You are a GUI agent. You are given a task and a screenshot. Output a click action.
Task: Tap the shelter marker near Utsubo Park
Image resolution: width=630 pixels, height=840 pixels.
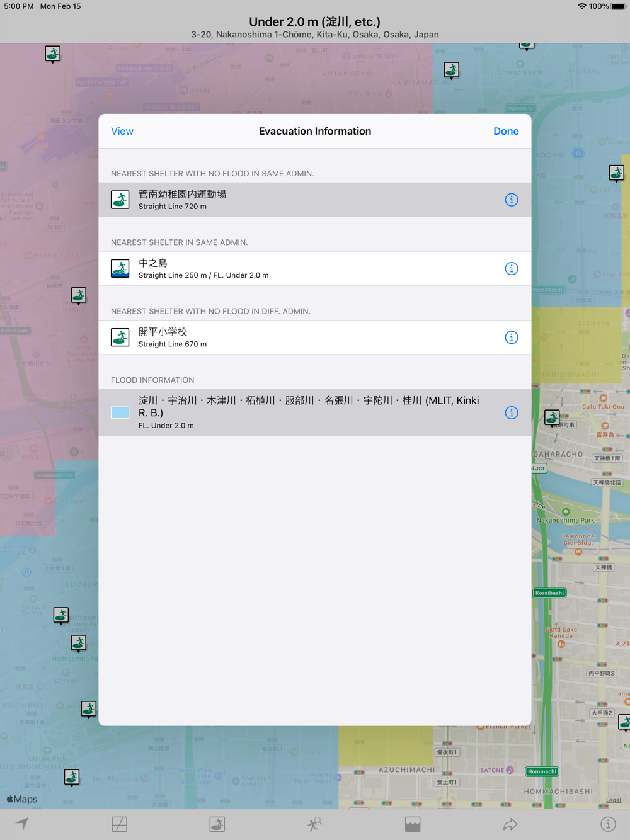[x=72, y=778]
